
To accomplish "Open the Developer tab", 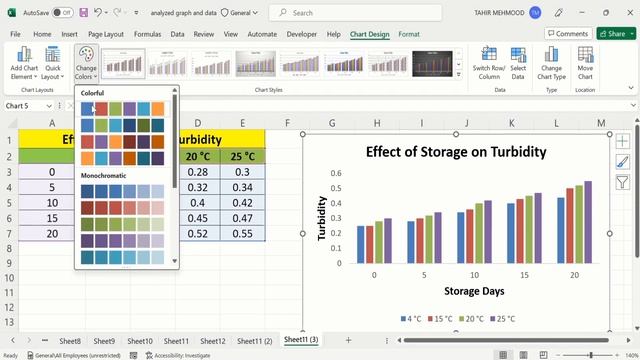I will click(302, 34).
